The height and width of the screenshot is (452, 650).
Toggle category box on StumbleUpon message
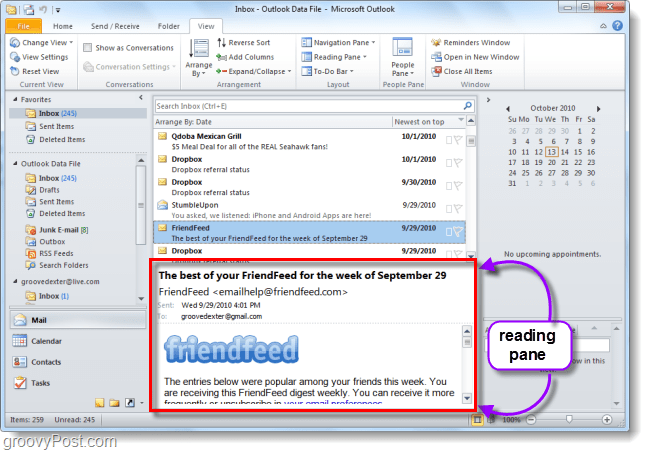click(449, 209)
